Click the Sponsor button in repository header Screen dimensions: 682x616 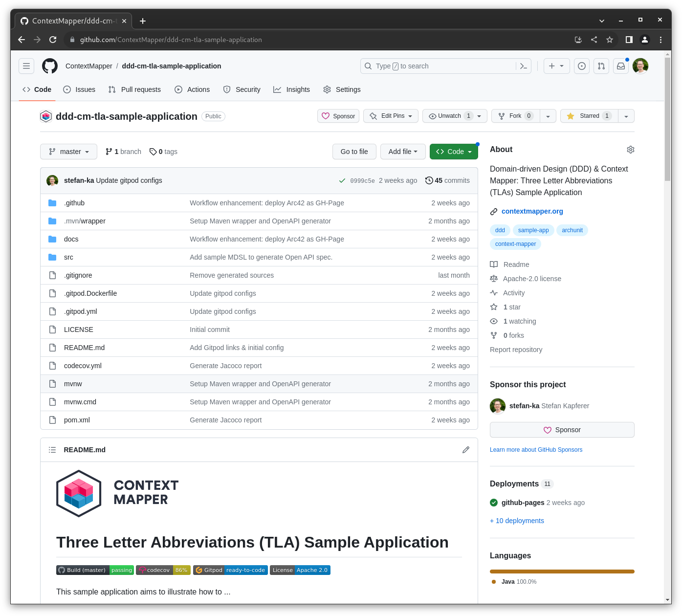tap(338, 116)
